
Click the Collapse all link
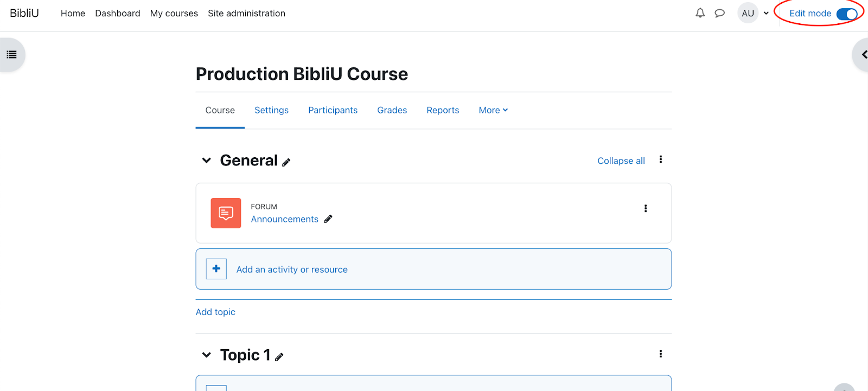point(621,161)
